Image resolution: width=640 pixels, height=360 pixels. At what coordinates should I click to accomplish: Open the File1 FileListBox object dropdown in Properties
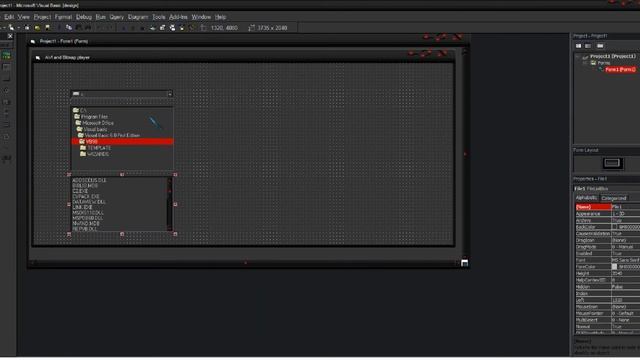click(607, 189)
